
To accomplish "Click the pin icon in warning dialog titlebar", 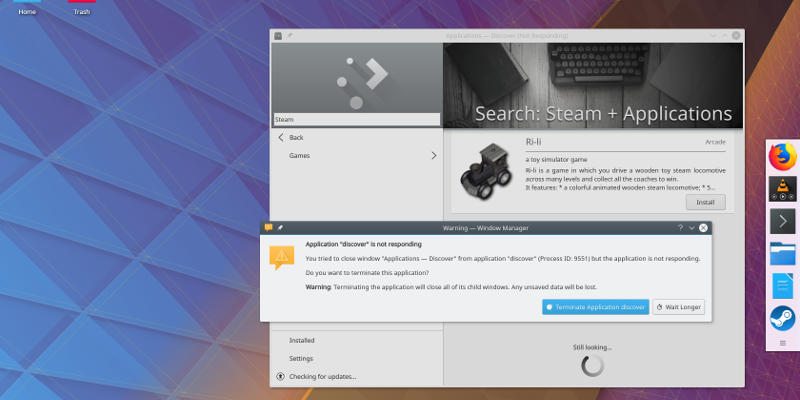I will coord(280,228).
